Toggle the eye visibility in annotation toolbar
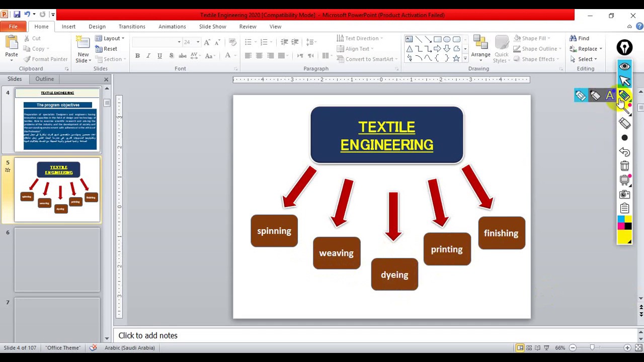Viewport: 644px width, 362px height. 624,66
